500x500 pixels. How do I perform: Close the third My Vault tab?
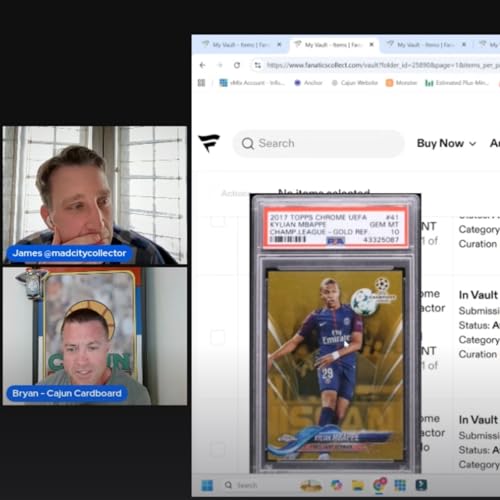pyautogui.click(x=464, y=44)
